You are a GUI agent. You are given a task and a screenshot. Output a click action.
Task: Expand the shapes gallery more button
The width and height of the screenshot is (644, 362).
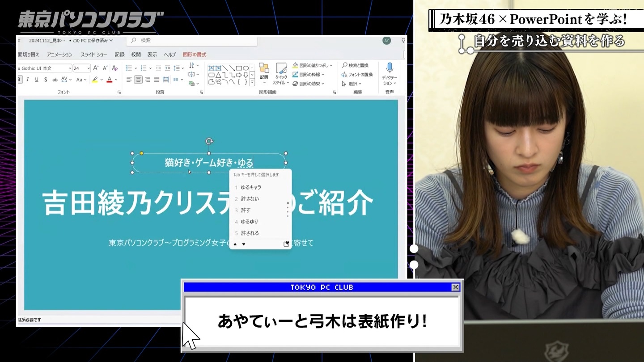point(252,82)
